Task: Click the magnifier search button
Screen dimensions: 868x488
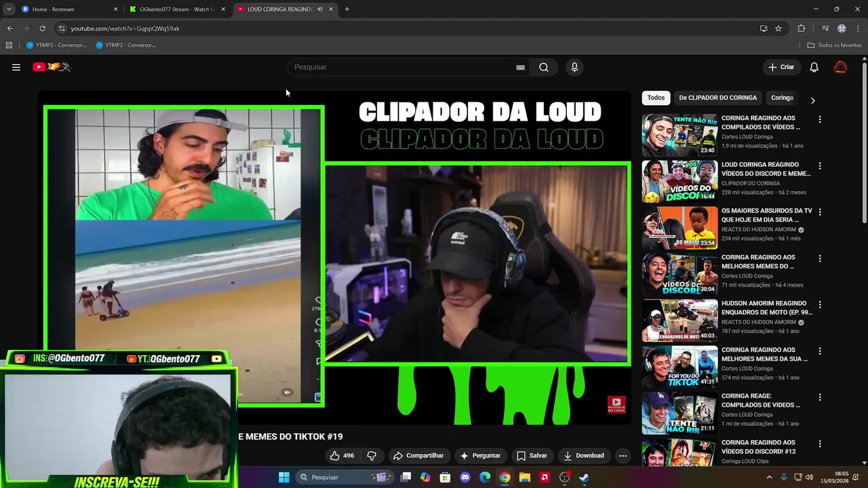Action: coord(544,67)
